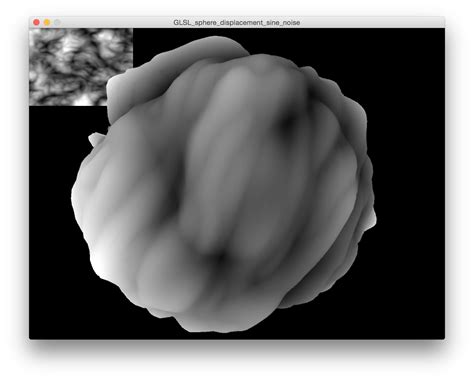Click the window title GLSL_sphere_displacement_sine_noise

237,22
